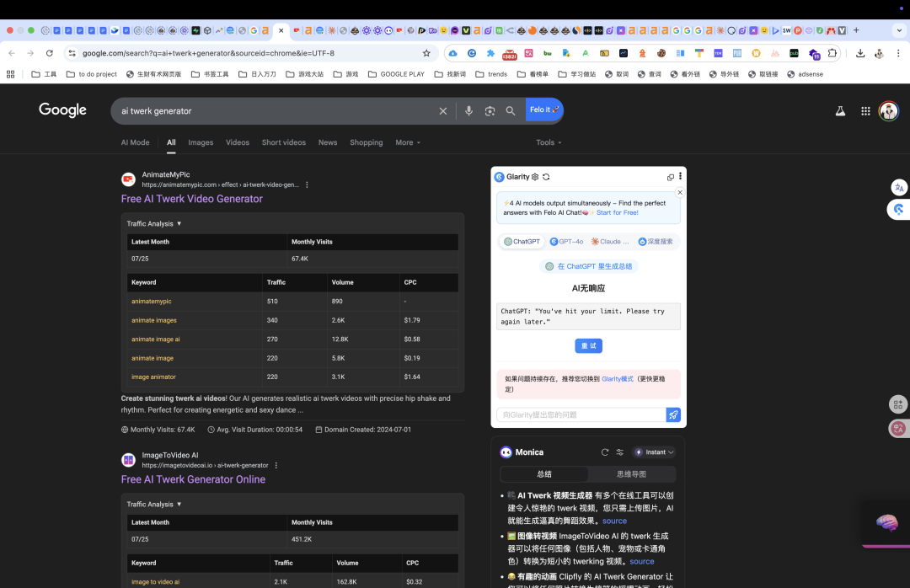Open the Google apps grid icon
This screenshot has width=910, height=588.
point(865,111)
